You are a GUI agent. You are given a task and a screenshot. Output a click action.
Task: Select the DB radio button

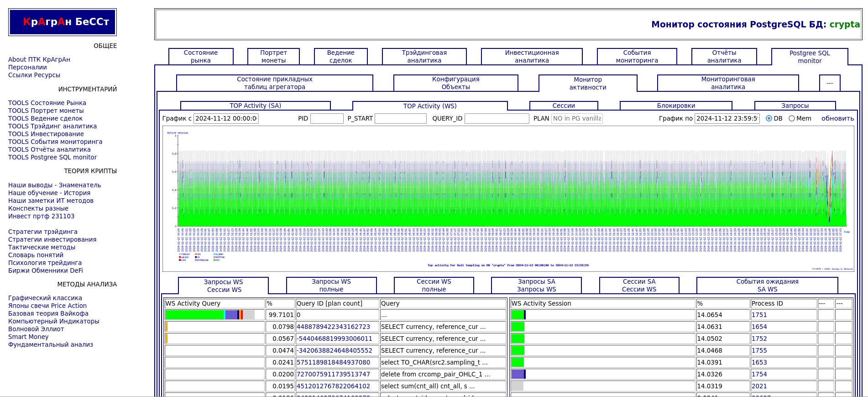click(x=769, y=118)
